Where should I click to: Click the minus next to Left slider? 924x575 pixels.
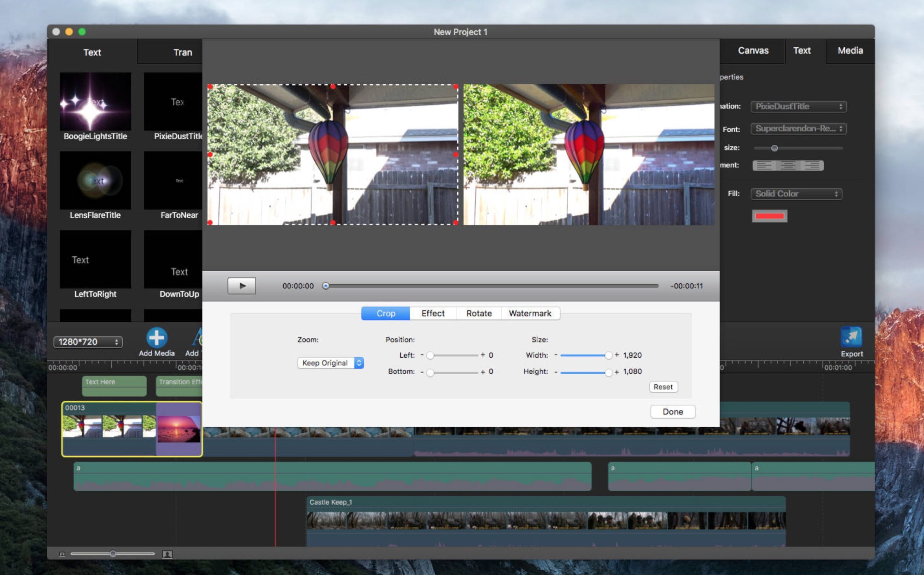click(x=422, y=355)
